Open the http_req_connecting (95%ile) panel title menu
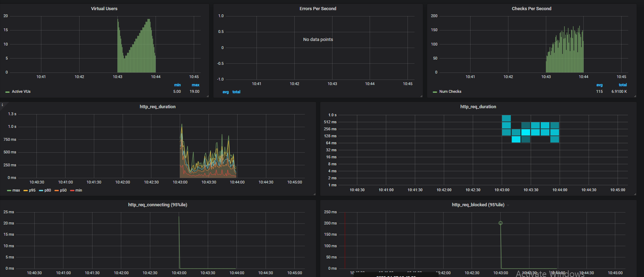 pyautogui.click(x=157, y=205)
